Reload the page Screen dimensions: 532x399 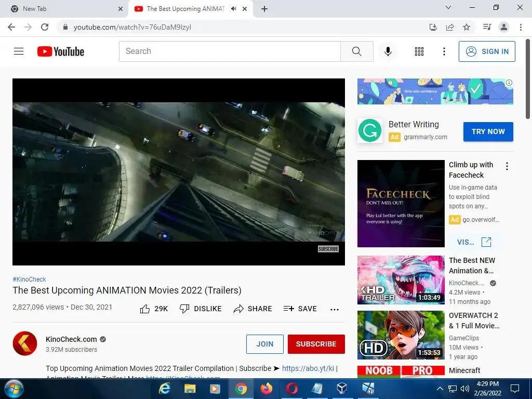45,27
